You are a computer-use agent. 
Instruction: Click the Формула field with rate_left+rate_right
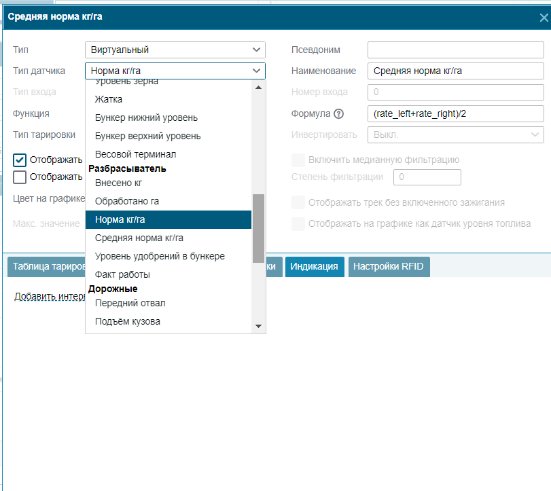click(x=455, y=114)
